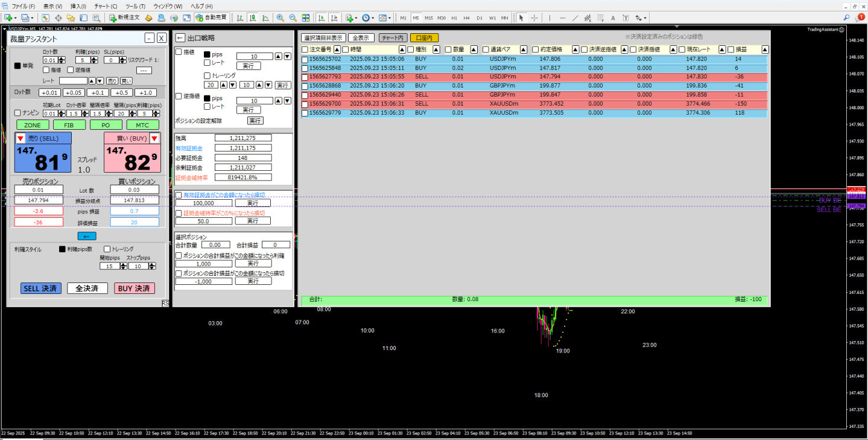Select checkbox for order 1565627793
868x440 pixels.
pyautogui.click(x=305, y=77)
